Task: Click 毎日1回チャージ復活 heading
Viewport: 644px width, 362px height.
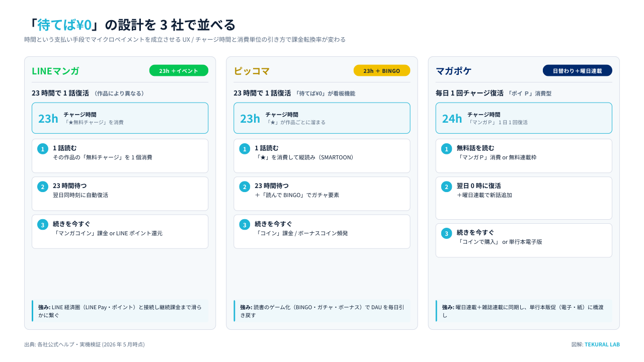Action: click(469, 93)
